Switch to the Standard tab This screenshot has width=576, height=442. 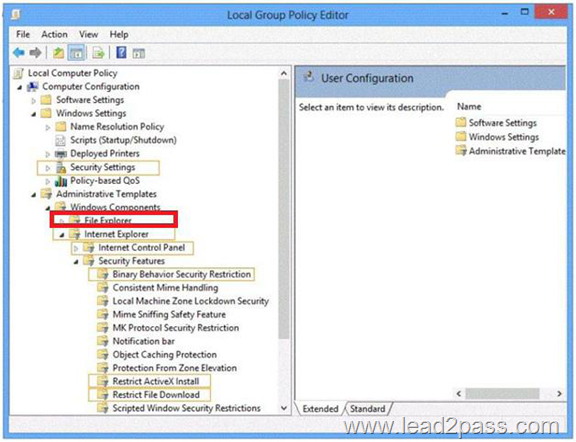[x=367, y=409]
